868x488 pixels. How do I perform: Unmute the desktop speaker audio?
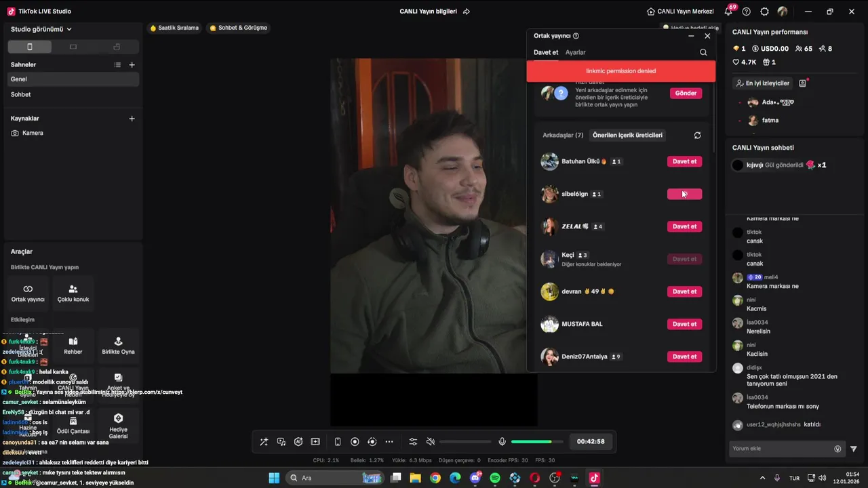pos(430,442)
